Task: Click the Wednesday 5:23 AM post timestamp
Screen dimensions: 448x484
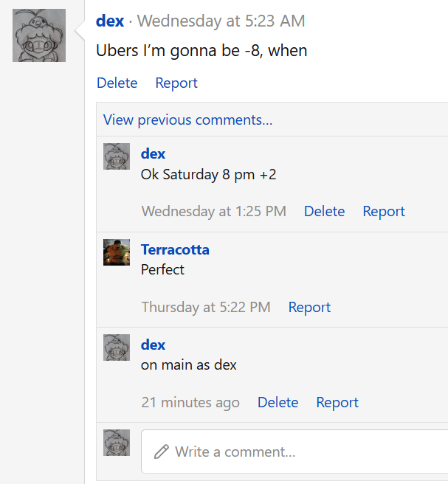Action: pyautogui.click(x=221, y=21)
